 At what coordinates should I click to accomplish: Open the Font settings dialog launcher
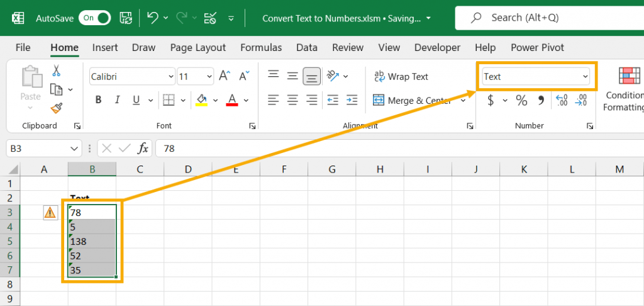253,127
